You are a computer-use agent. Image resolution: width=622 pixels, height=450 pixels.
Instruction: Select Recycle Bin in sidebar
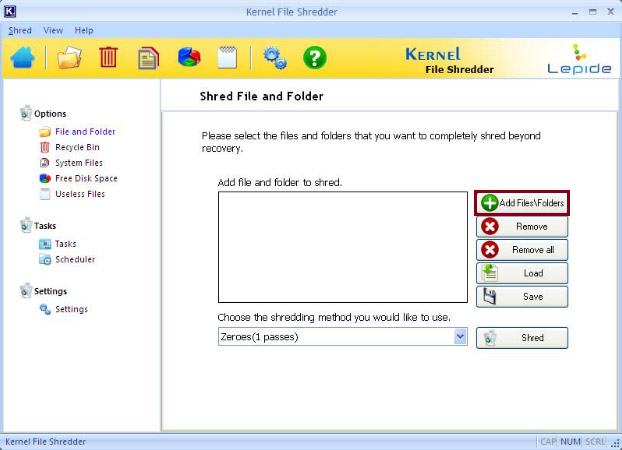(x=77, y=147)
